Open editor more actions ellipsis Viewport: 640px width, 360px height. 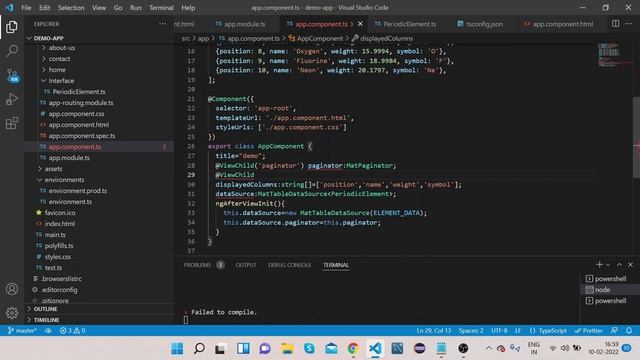click(629, 24)
